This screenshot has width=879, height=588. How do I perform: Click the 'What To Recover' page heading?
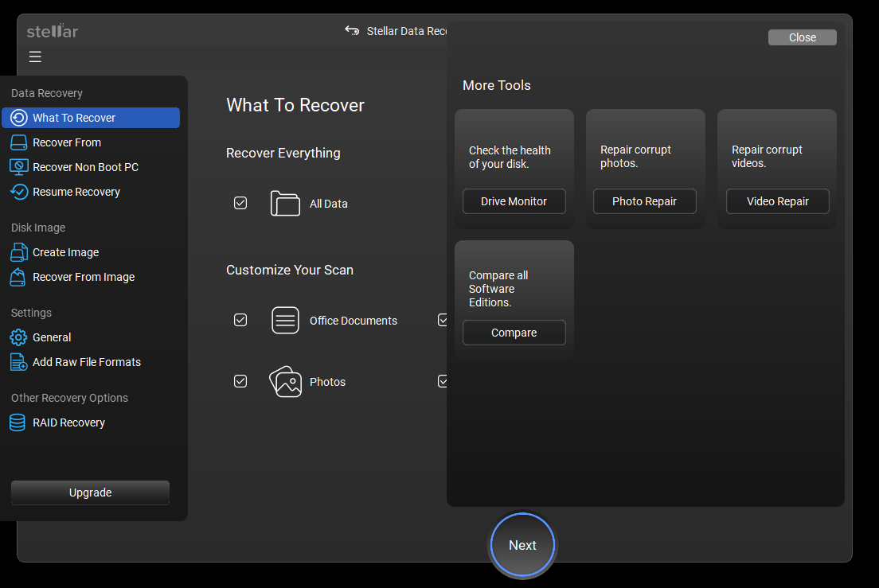[x=295, y=105]
